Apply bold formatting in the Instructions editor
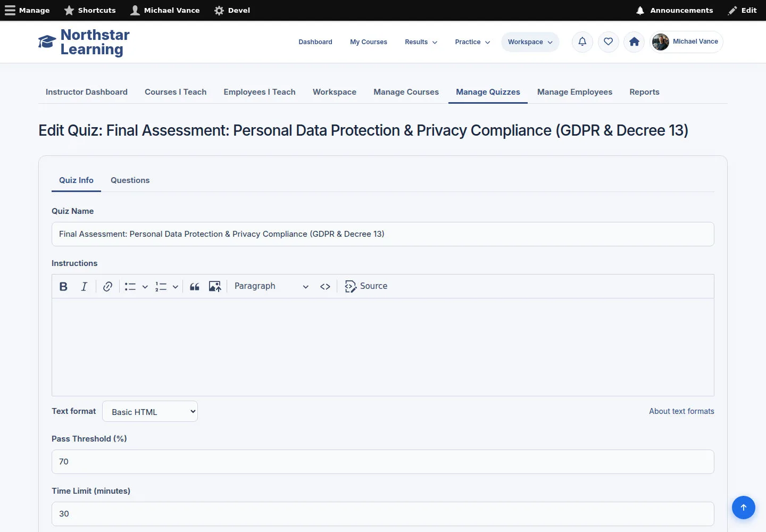The image size is (766, 532). (63, 286)
